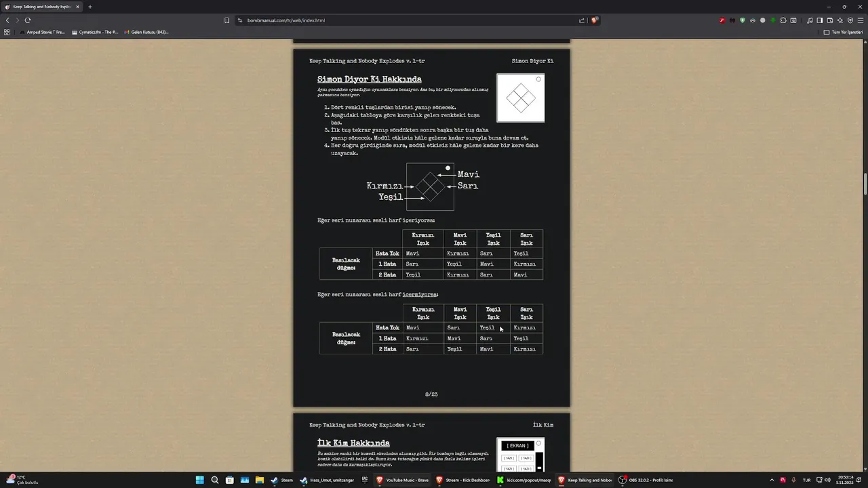Click the microphone tray icon
868x488 pixels.
[x=793, y=480]
